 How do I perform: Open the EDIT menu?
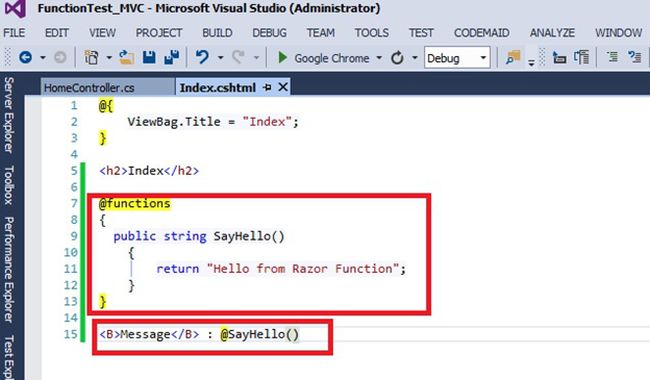pos(57,33)
